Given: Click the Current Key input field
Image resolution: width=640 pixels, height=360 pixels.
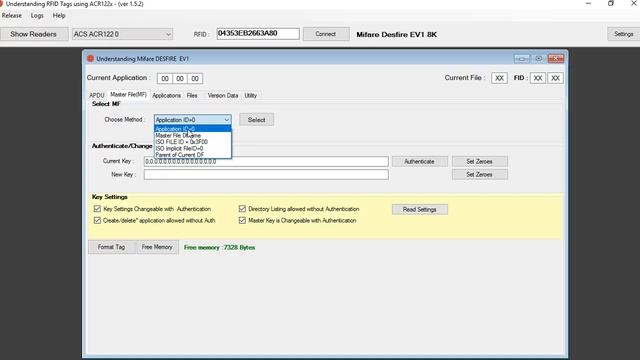Looking at the screenshot, I should [266, 162].
